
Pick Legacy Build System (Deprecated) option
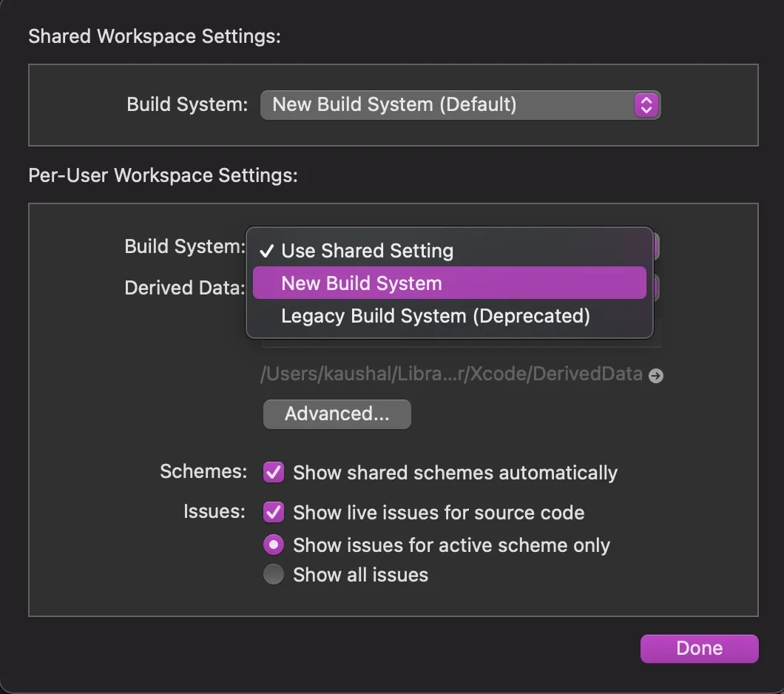coord(436,316)
